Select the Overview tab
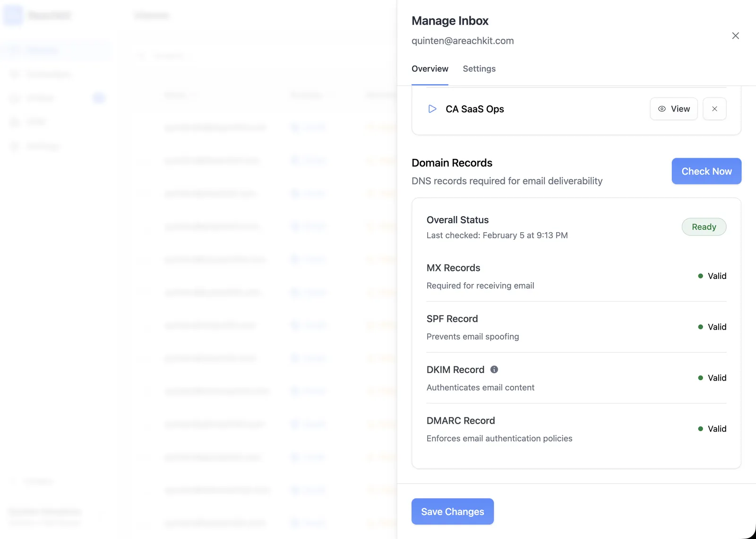 pos(430,69)
